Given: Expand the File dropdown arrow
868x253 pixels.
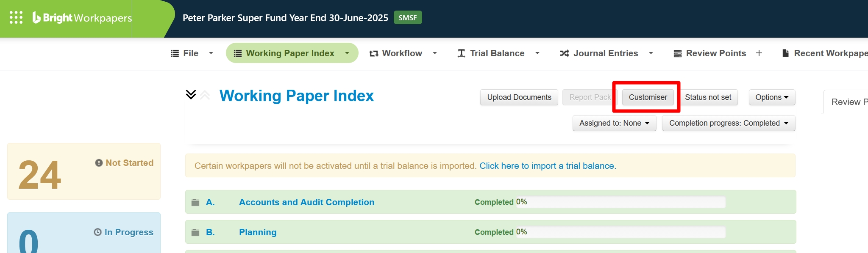Looking at the screenshot, I should tap(211, 53).
